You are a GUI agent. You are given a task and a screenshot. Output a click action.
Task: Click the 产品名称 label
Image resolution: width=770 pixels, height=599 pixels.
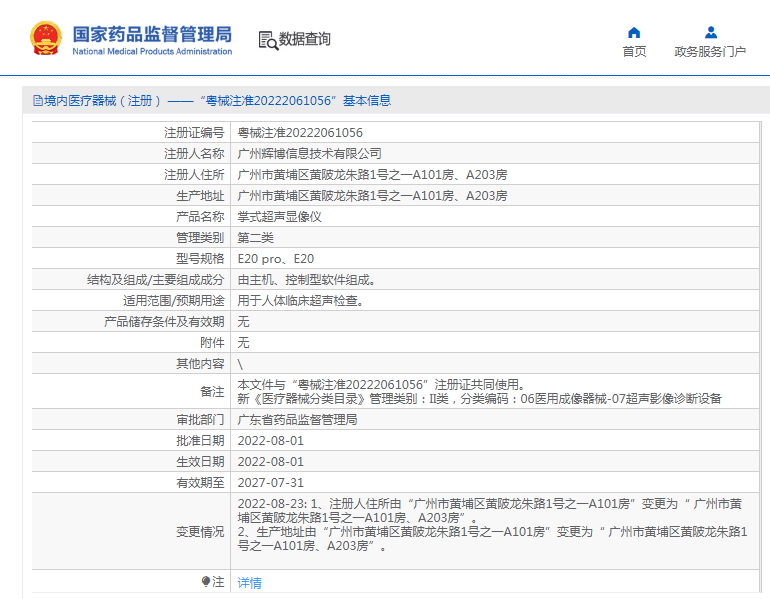point(200,217)
